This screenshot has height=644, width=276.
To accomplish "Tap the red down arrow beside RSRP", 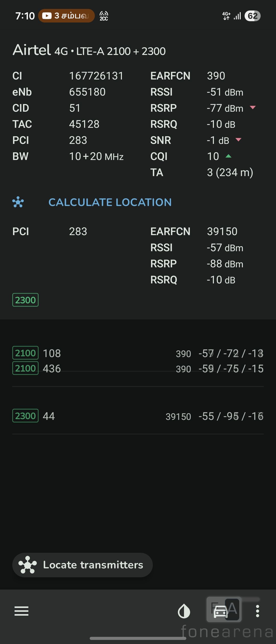I will click(x=253, y=108).
